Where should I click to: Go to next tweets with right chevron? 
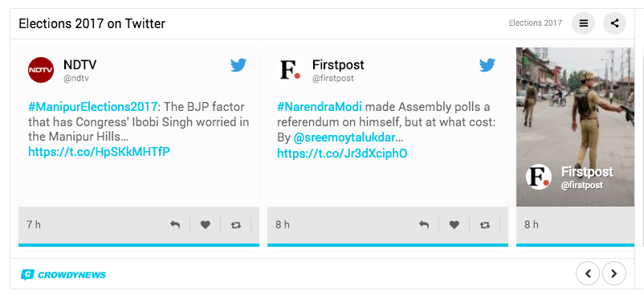pos(614,273)
